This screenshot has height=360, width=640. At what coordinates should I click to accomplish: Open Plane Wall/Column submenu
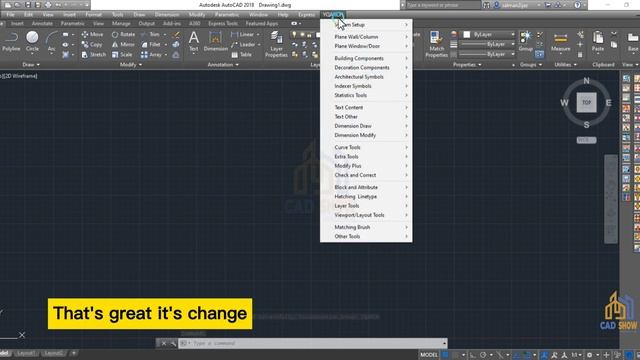pyautogui.click(x=366, y=37)
